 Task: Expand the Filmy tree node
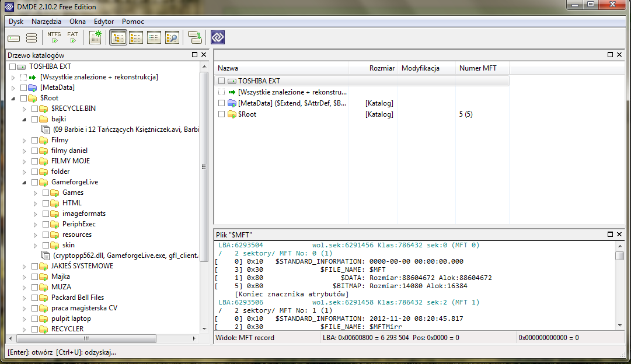(24, 141)
